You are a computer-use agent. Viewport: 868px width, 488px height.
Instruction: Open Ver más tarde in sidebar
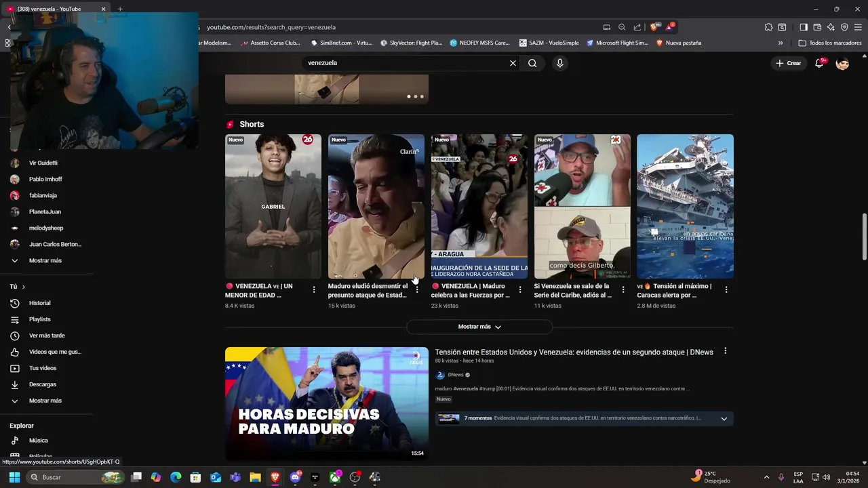point(46,335)
